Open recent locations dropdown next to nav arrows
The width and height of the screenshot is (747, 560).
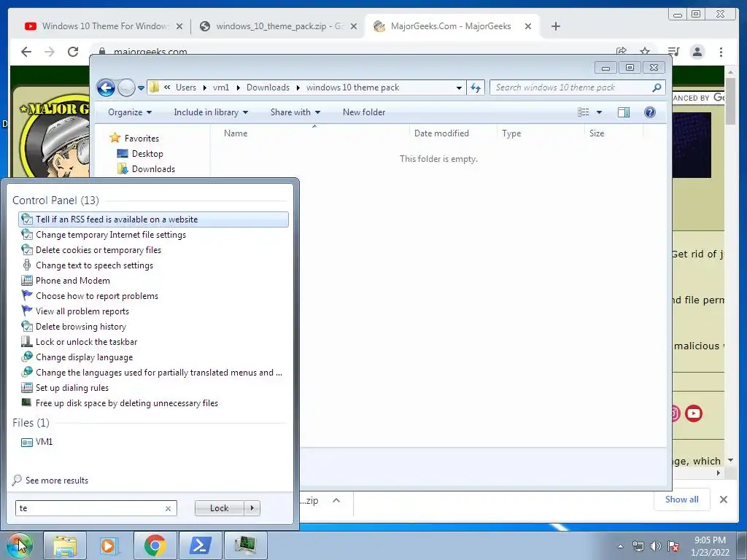tap(141, 88)
